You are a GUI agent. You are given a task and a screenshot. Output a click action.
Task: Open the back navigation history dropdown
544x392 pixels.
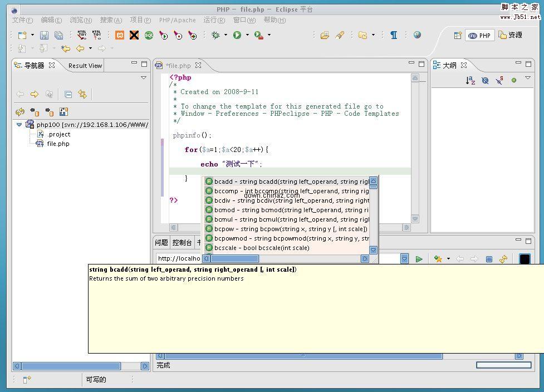coord(91,48)
